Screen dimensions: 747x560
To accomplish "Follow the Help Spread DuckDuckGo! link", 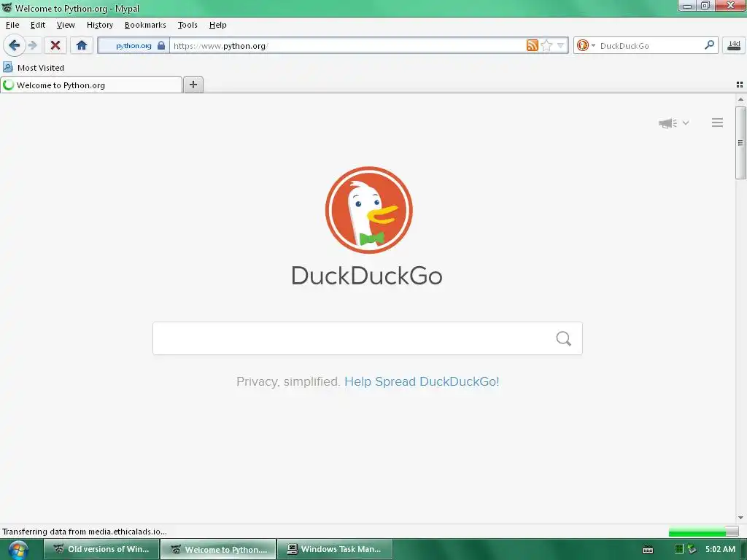I will point(422,381).
